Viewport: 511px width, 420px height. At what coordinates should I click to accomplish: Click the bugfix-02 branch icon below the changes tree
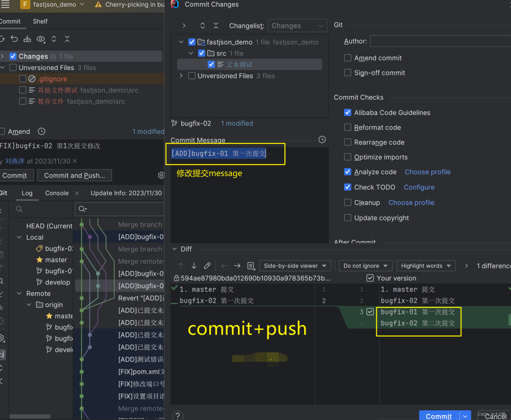click(174, 123)
